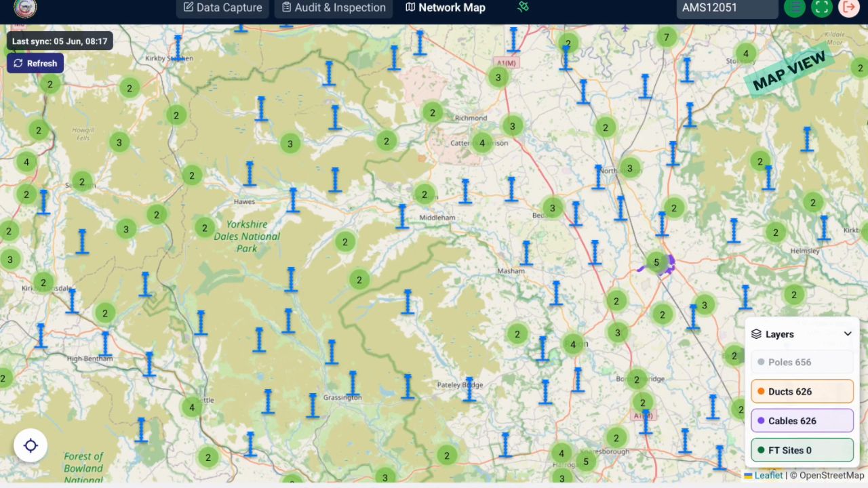868x488 pixels.
Task: Select the pole marker above High Bentham
Action: [105, 344]
